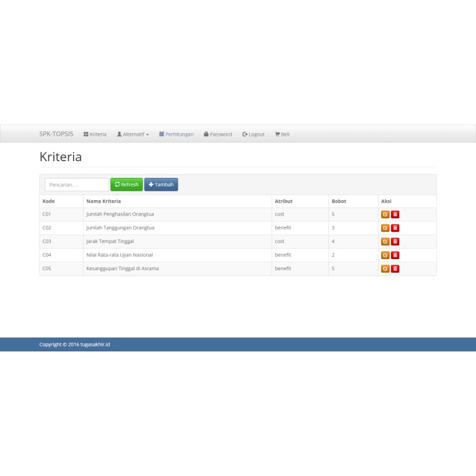Go to the Perhitungan page

(177, 134)
